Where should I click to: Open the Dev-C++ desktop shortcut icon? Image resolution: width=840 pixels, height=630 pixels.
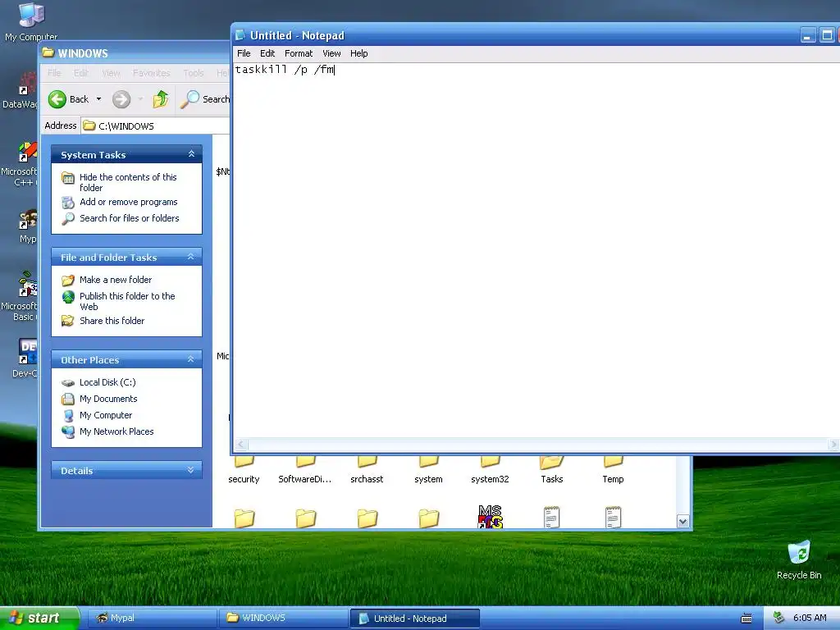click(28, 351)
